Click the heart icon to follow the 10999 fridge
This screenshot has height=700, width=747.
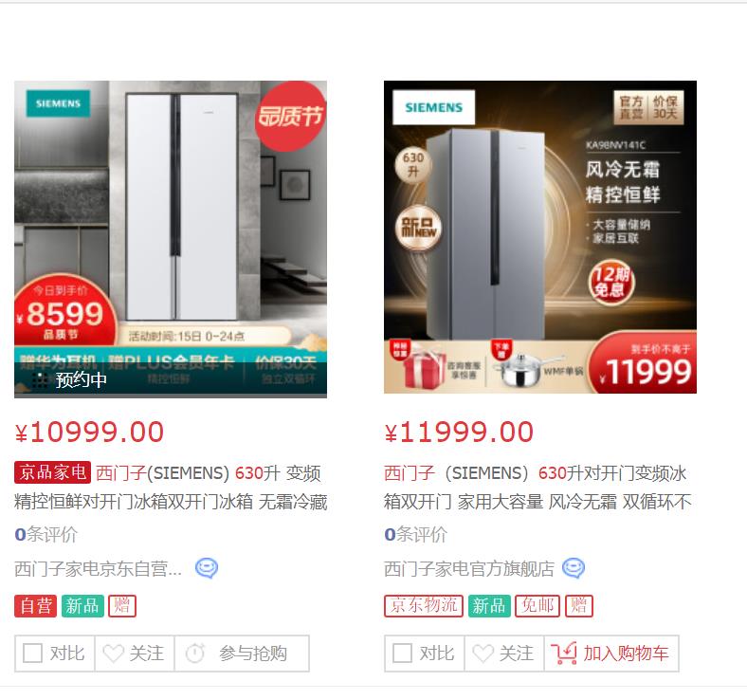[114, 654]
